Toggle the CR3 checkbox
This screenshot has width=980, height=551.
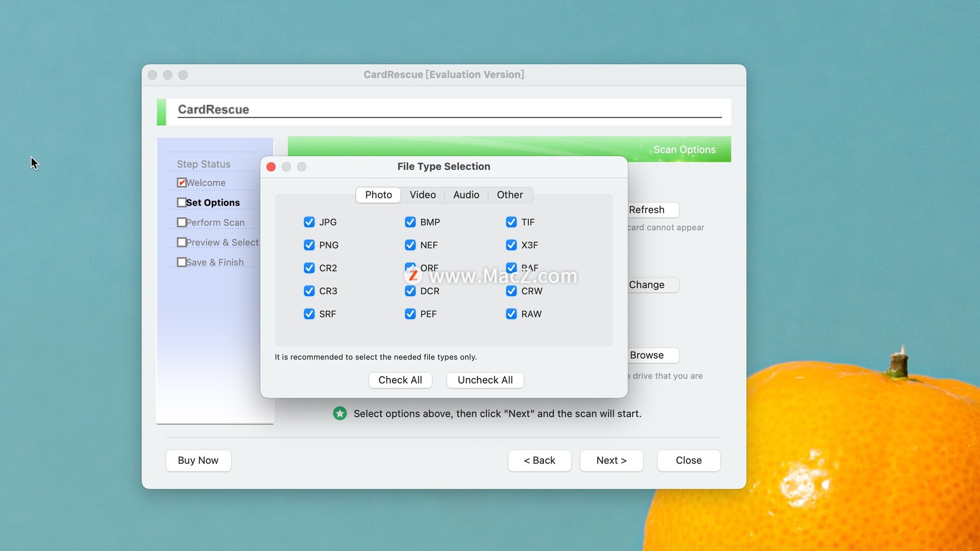click(309, 291)
